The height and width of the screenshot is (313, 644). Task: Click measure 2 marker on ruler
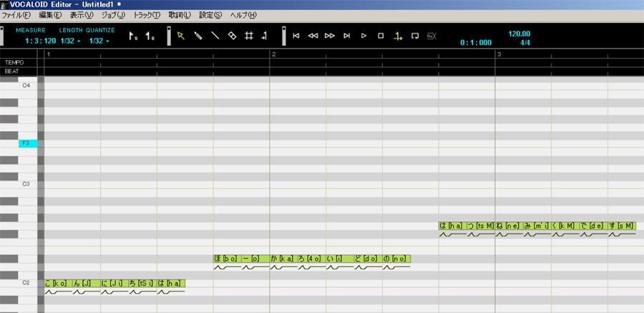tap(273, 54)
